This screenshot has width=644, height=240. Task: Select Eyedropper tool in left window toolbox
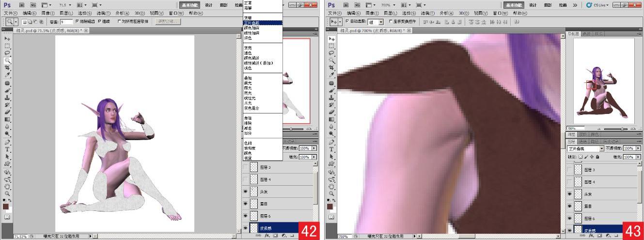7,75
